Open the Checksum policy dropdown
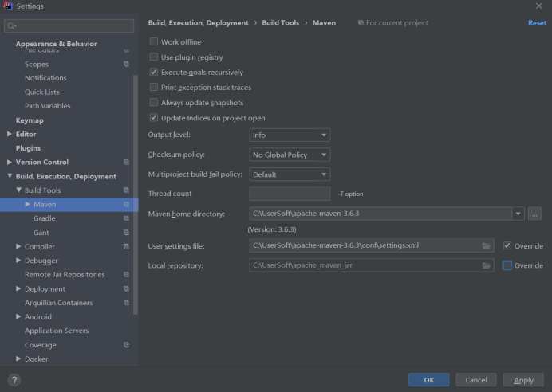The image size is (552, 392). pyautogui.click(x=290, y=155)
